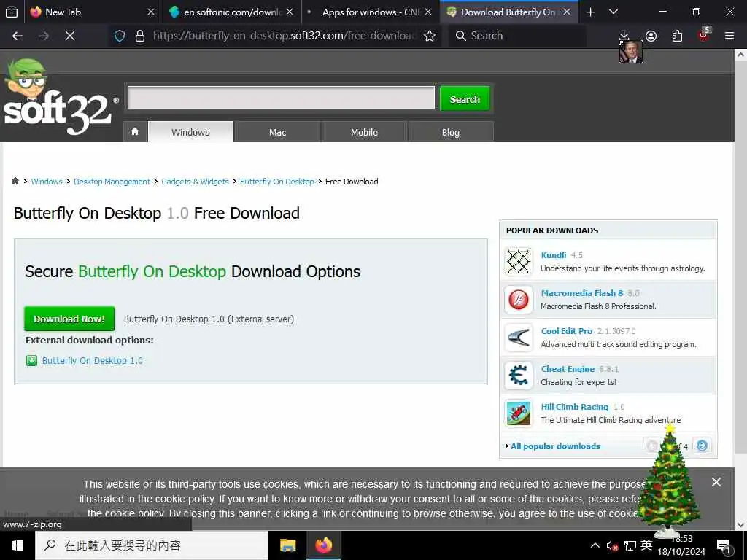Go to next popular downloads page

tap(702, 446)
